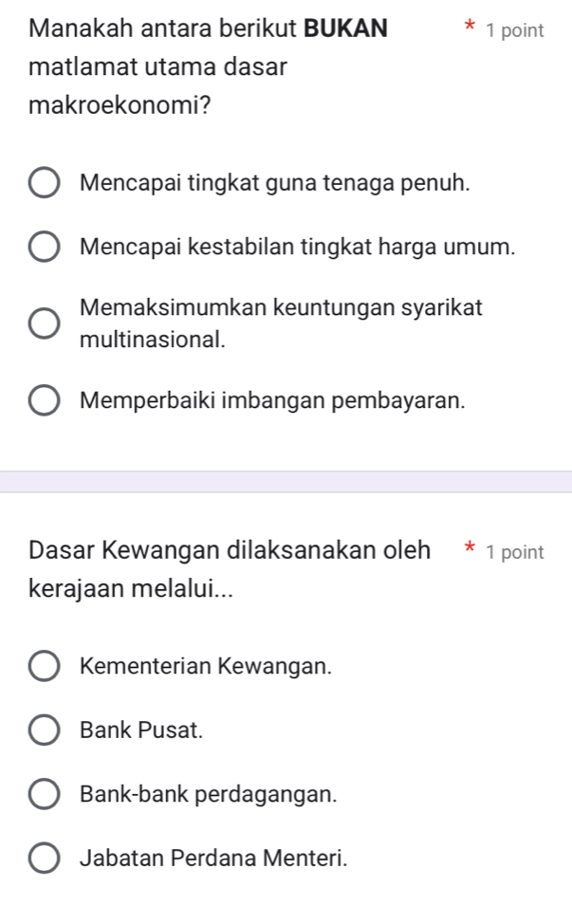This screenshot has height=924, width=572.
Task: Choose radio circle beside 'Mencapai kestabilan tingkat harga umum'
Action: point(44,249)
